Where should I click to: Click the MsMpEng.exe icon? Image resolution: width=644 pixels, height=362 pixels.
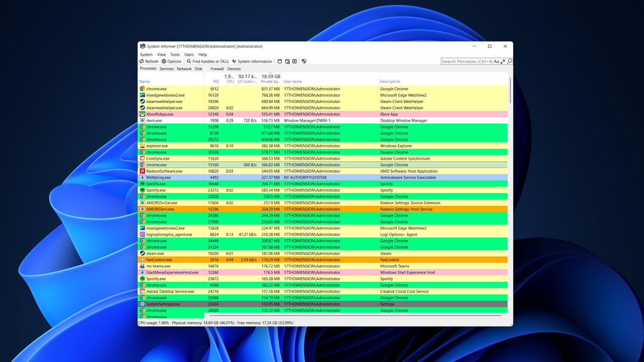click(142, 178)
